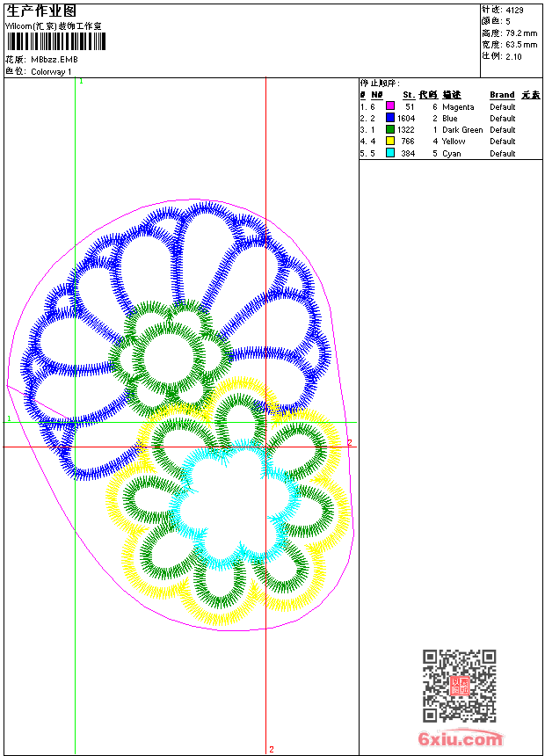
Task: Choose the Yellow color swatch
Action: click(390, 141)
